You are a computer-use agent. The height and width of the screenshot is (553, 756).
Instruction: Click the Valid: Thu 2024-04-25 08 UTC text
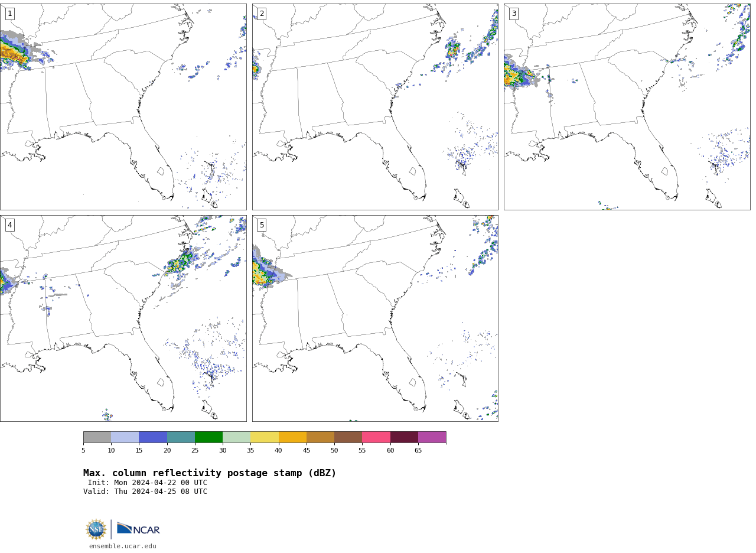145,492
